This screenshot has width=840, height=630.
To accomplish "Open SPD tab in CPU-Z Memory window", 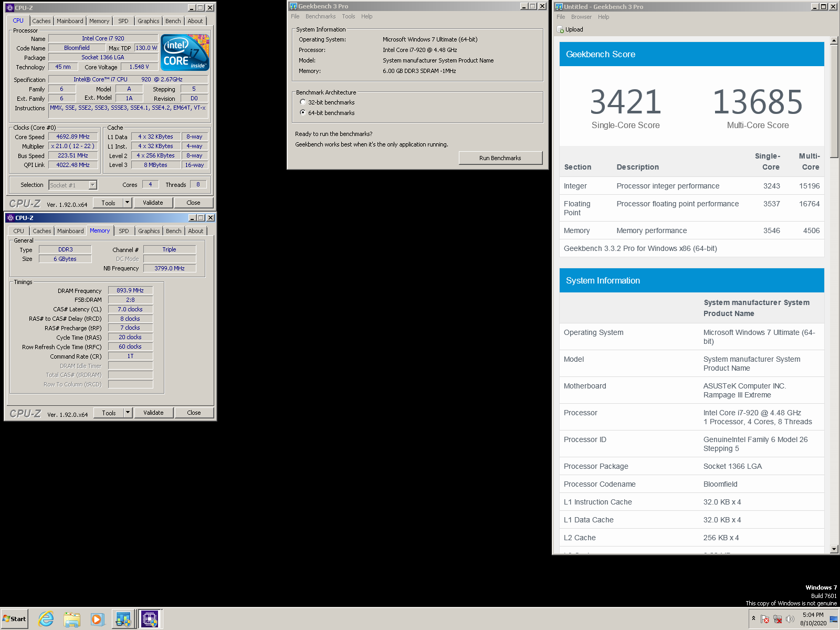I will coord(124,231).
